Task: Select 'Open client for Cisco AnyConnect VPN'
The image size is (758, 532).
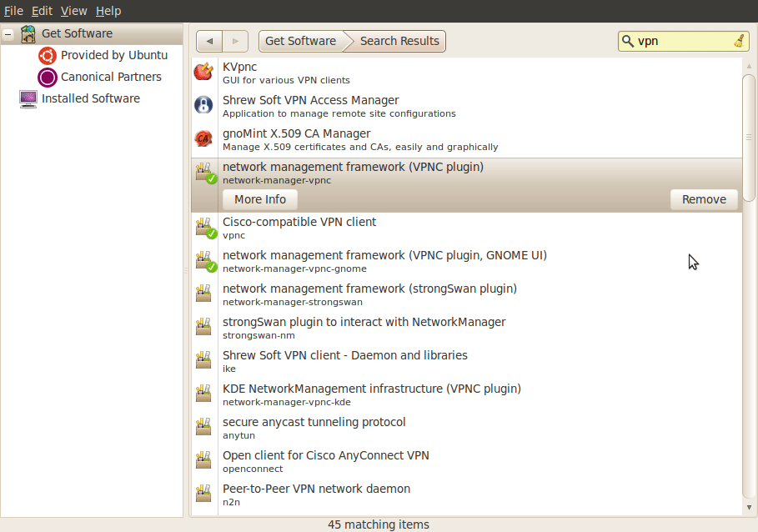Action: click(x=325, y=455)
